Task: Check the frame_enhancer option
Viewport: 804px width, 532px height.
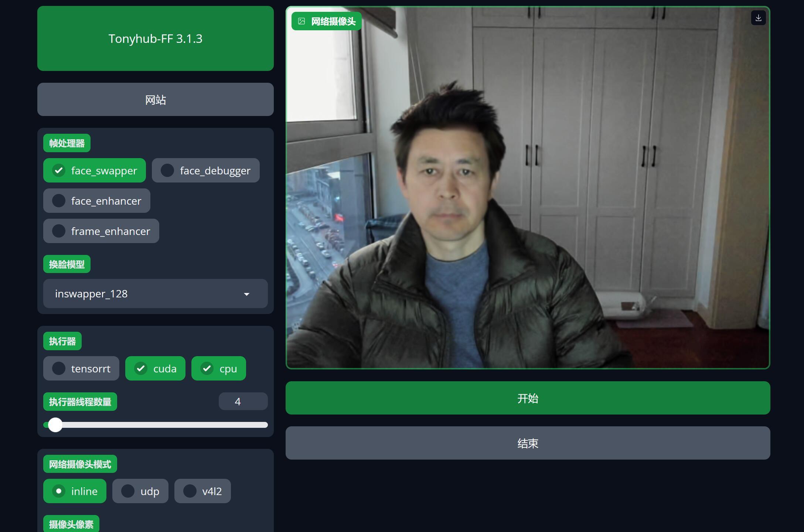Action: point(59,231)
